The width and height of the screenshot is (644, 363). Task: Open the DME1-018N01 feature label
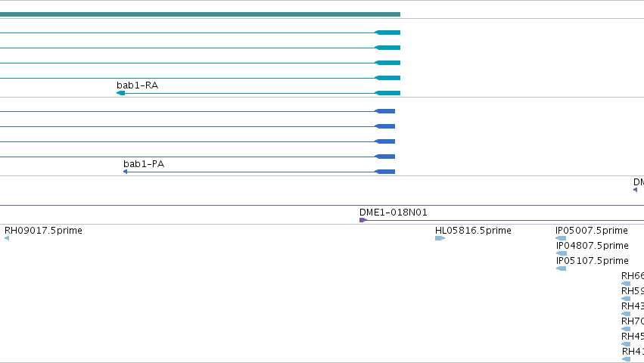click(x=393, y=213)
